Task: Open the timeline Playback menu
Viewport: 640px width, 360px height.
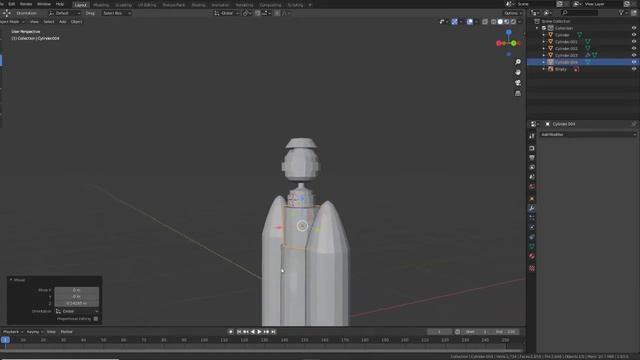Action: pos(13,332)
